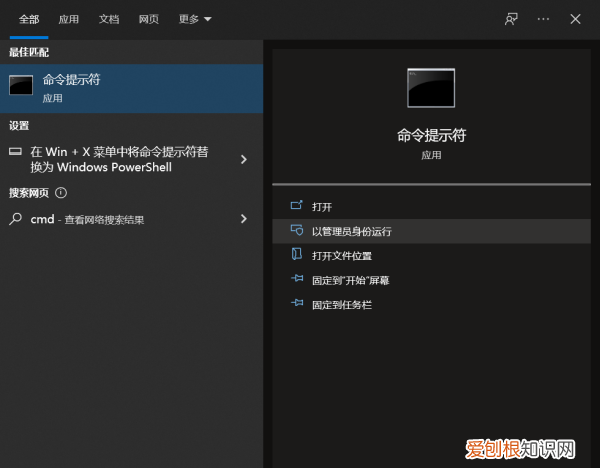Choose 固定到"开始"屏幕
The width and height of the screenshot is (600, 468).
(x=431, y=280)
